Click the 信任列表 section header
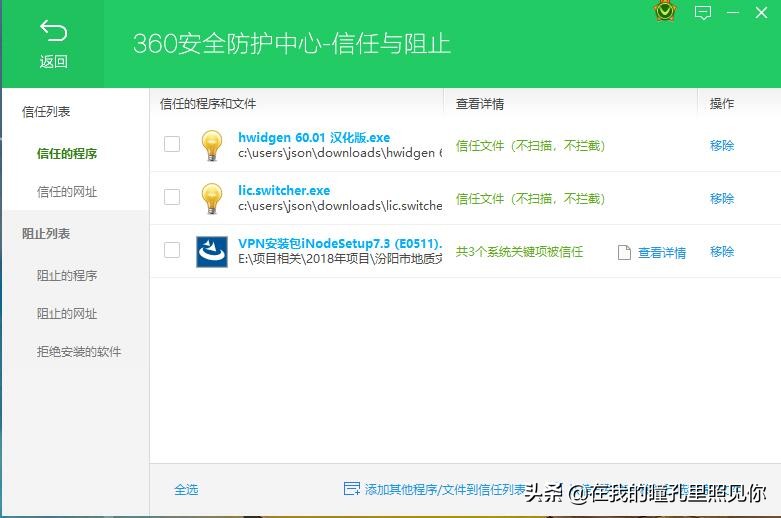Image resolution: width=781 pixels, height=518 pixels. coord(46,112)
